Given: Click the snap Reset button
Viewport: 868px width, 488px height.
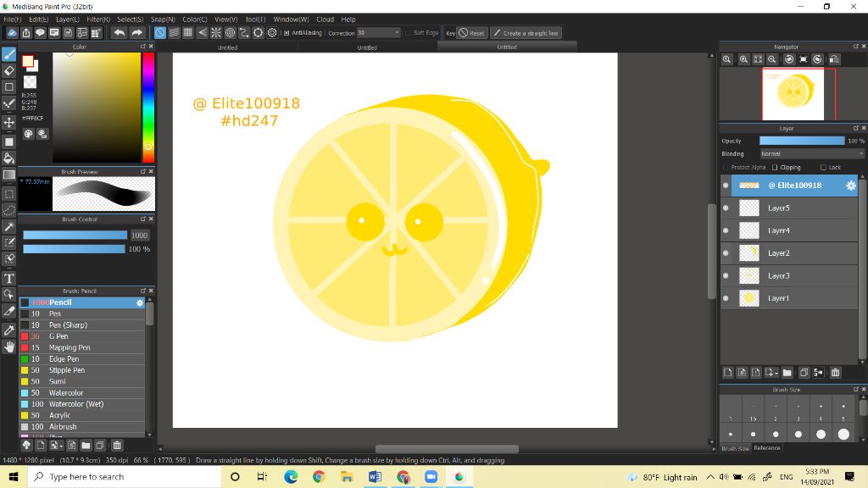Looking at the screenshot, I should 472,33.
